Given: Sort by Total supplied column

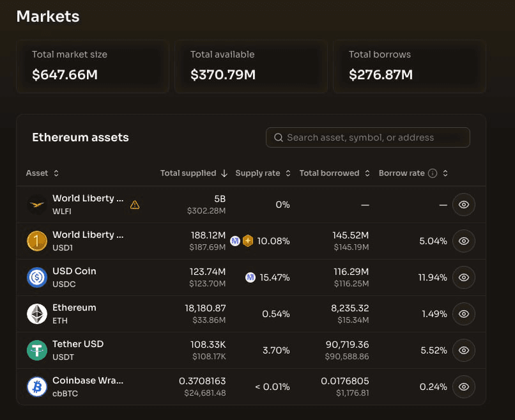Looking at the screenshot, I should (194, 173).
